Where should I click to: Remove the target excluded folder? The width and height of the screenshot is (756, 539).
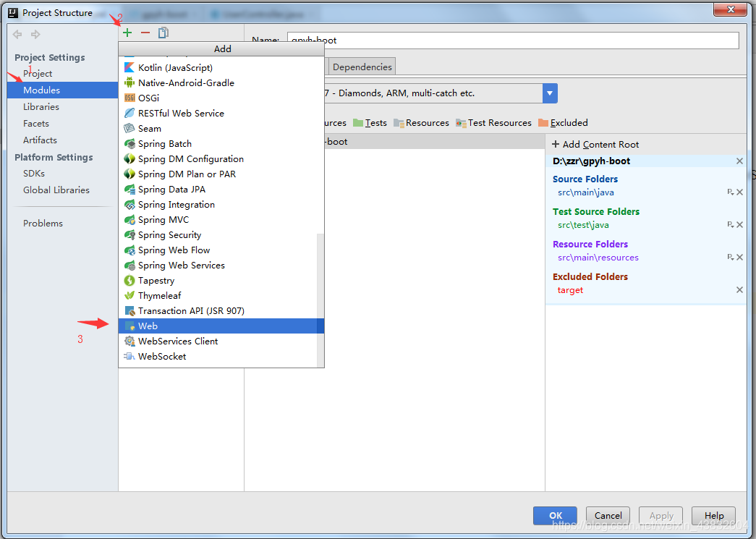click(x=739, y=289)
